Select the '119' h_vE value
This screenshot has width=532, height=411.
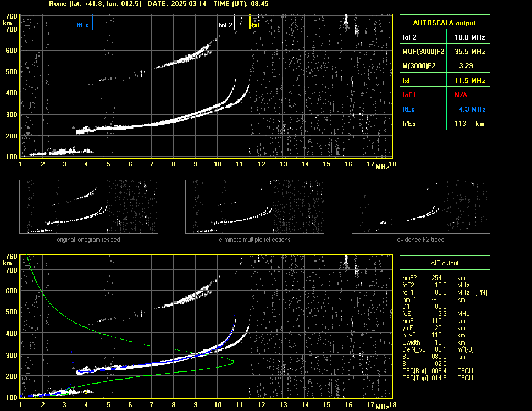coord(436,335)
